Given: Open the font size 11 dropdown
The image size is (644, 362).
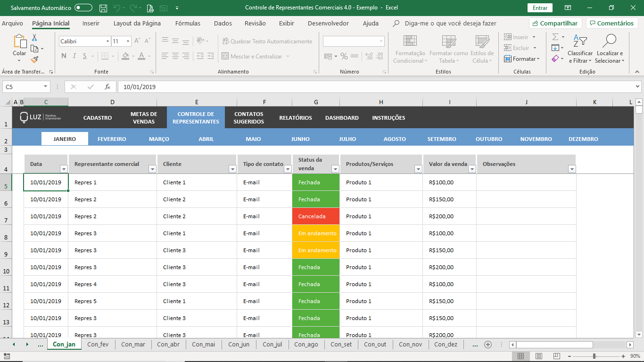Looking at the screenshot, I should [x=128, y=41].
